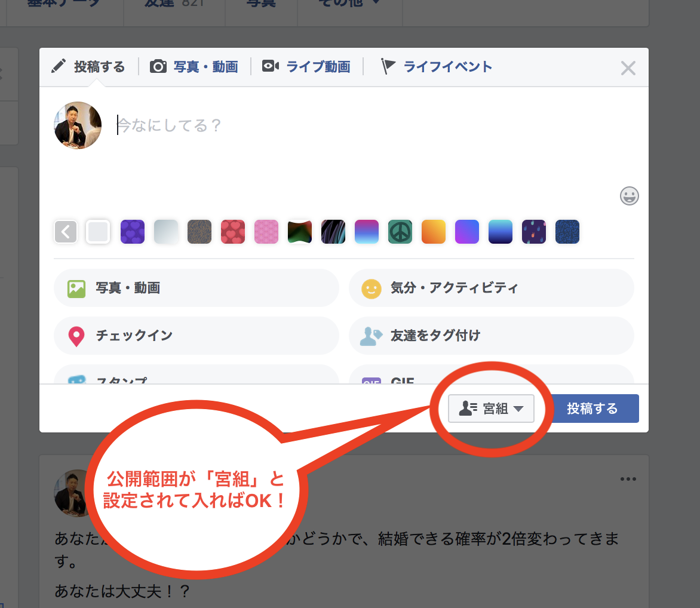Click the green picture icon in 写真・動画 option
The image size is (700, 608).
[76, 289]
